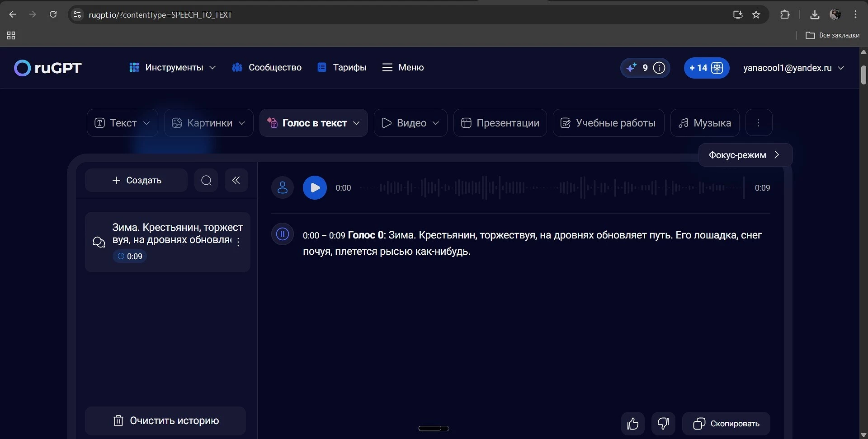Open the history search magnifier icon

206,181
